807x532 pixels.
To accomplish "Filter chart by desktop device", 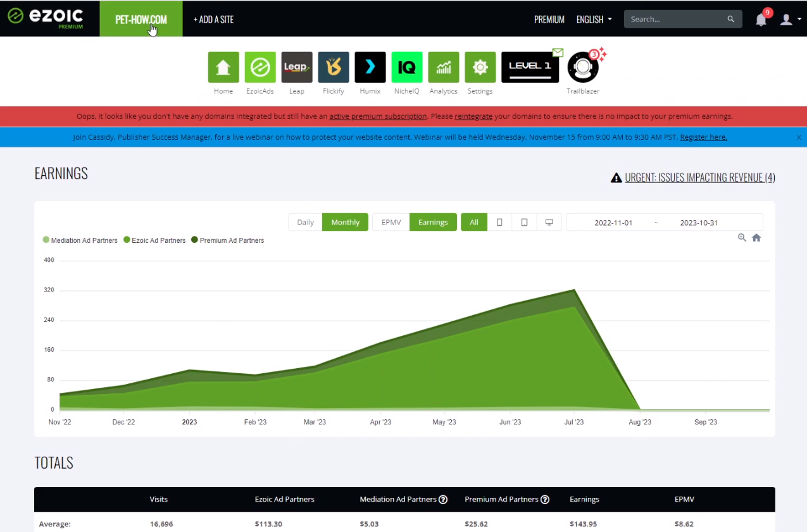I will [549, 222].
